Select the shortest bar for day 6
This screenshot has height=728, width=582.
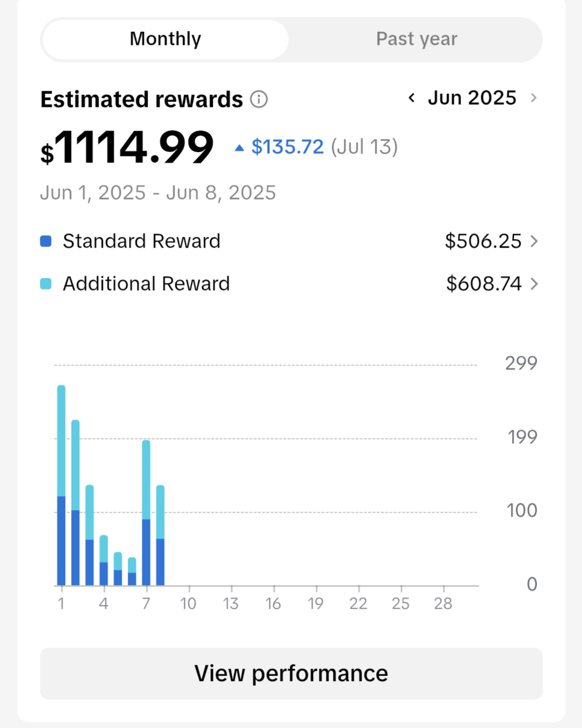[132, 572]
